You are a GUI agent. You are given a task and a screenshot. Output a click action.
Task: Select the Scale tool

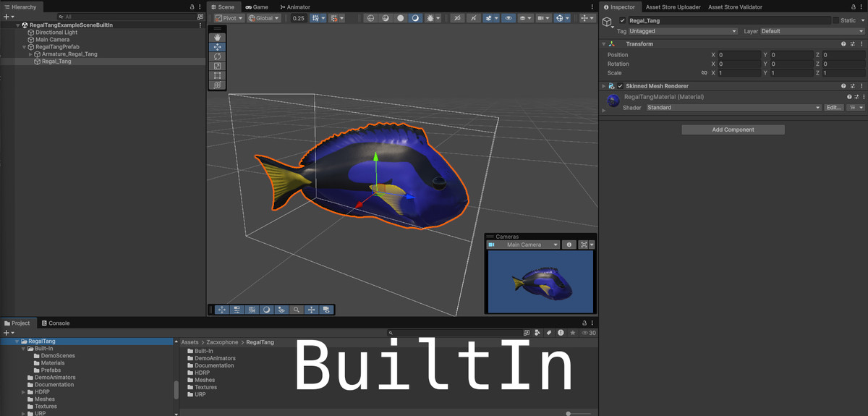coord(218,66)
